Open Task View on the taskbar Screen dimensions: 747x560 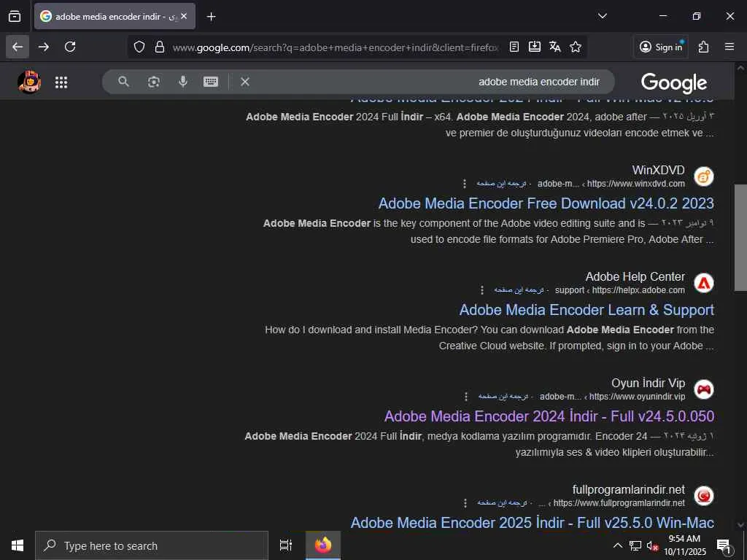(286, 545)
